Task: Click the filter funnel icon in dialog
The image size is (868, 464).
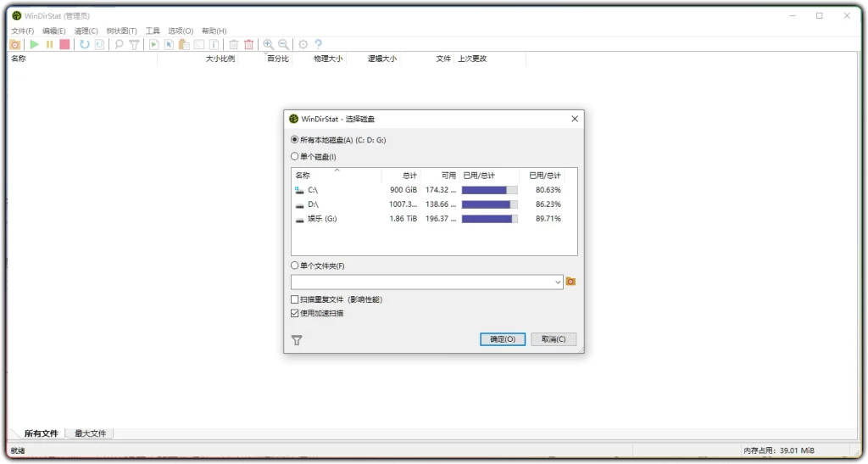Action: pos(298,340)
